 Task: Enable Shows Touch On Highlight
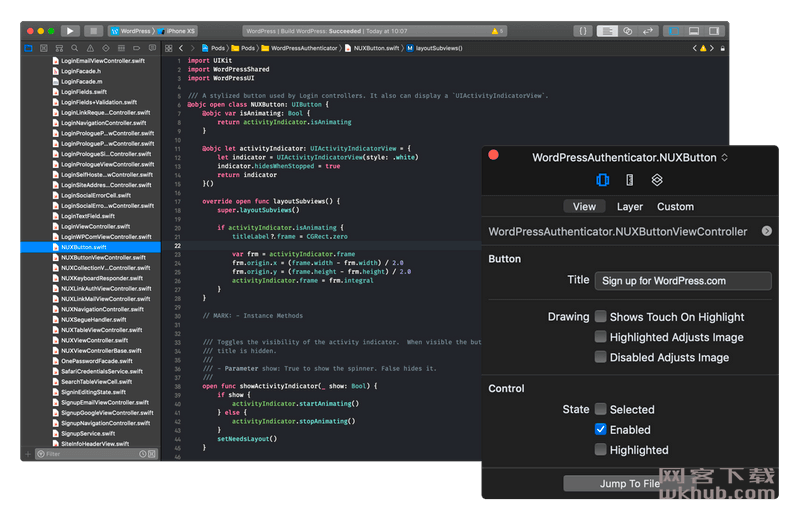(601, 316)
